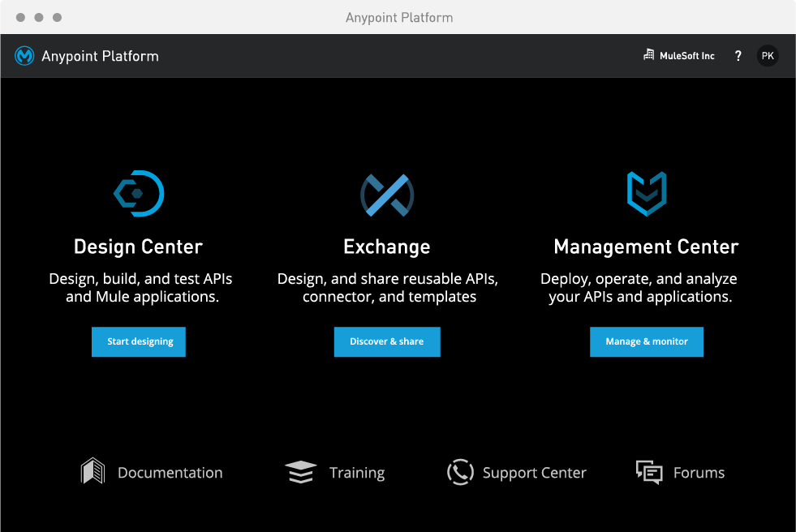Open the PK user profile avatar
796x532 pixels.
point(767,56)
